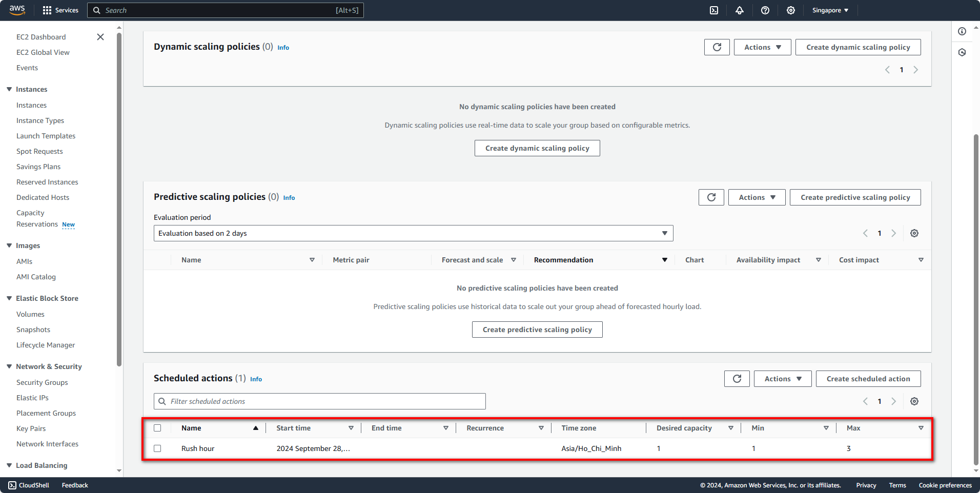Open the Actions dropdown for Scheduled actions

[782, 378]
